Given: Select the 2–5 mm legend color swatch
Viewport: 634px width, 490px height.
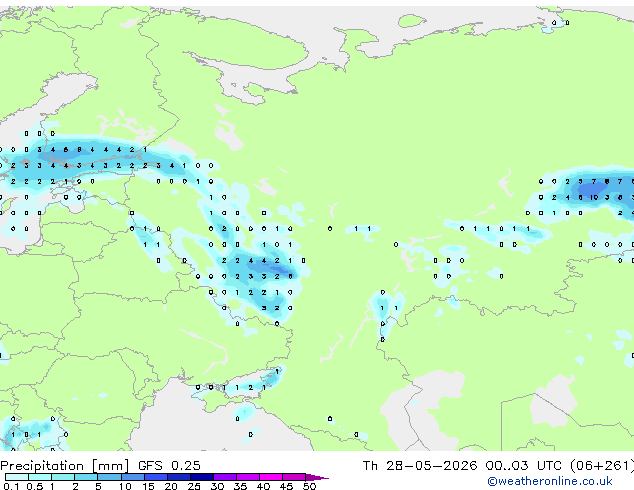Looking at the screenshot, I should [x=86, y=477].
